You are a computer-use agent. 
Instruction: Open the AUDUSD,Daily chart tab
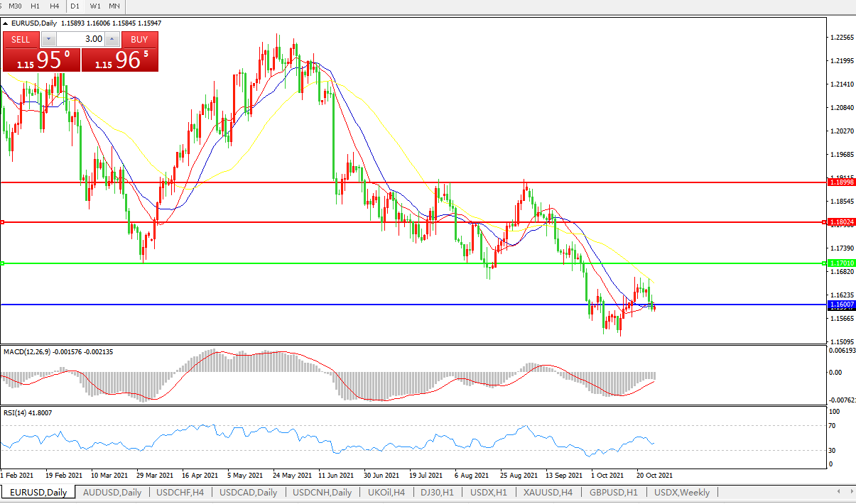click(x=112, y=493)
